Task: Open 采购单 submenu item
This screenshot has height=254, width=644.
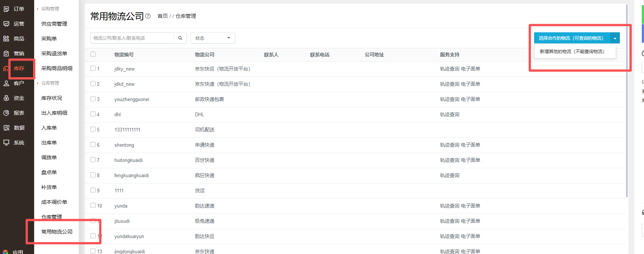Action: coord(49,39)
